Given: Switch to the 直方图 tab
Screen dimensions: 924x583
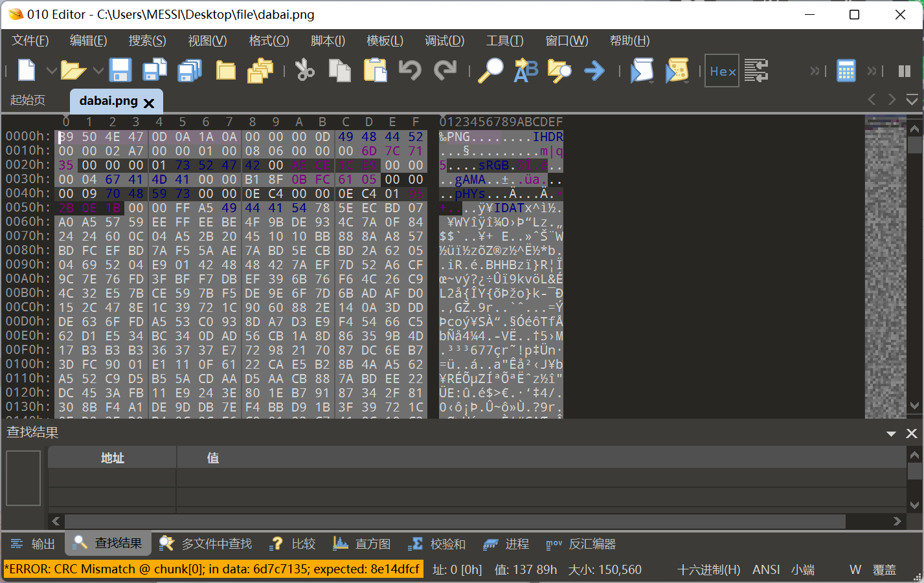Looking at the screenshot, I should coord(362,544).
